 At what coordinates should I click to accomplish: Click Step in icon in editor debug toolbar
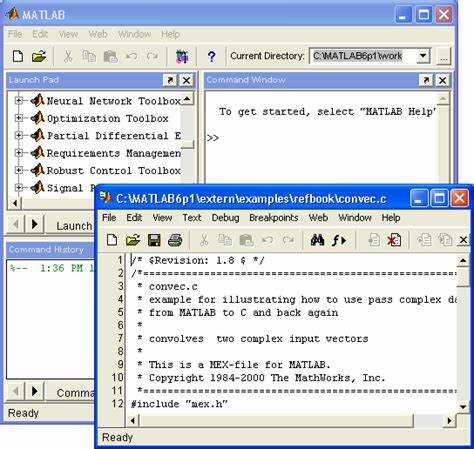click(x=445, y=240)
